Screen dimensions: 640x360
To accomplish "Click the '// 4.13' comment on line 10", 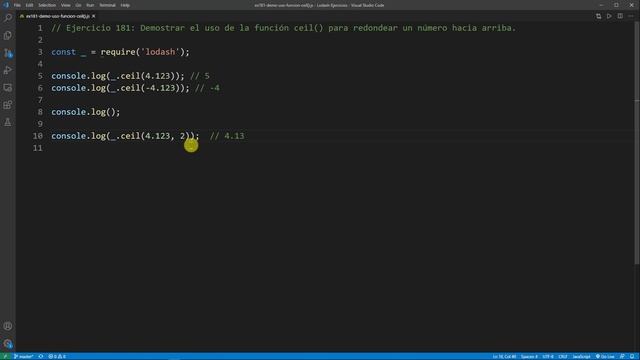I will (x=227, y=136).
